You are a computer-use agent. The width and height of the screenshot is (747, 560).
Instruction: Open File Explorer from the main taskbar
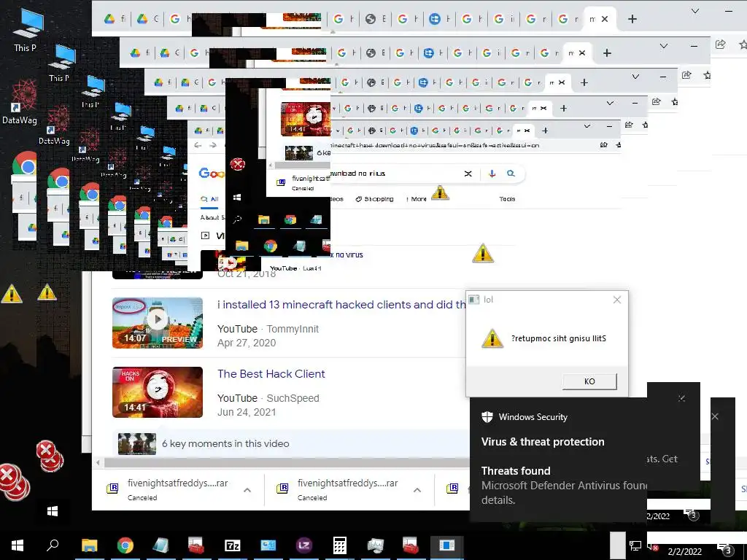89,545
